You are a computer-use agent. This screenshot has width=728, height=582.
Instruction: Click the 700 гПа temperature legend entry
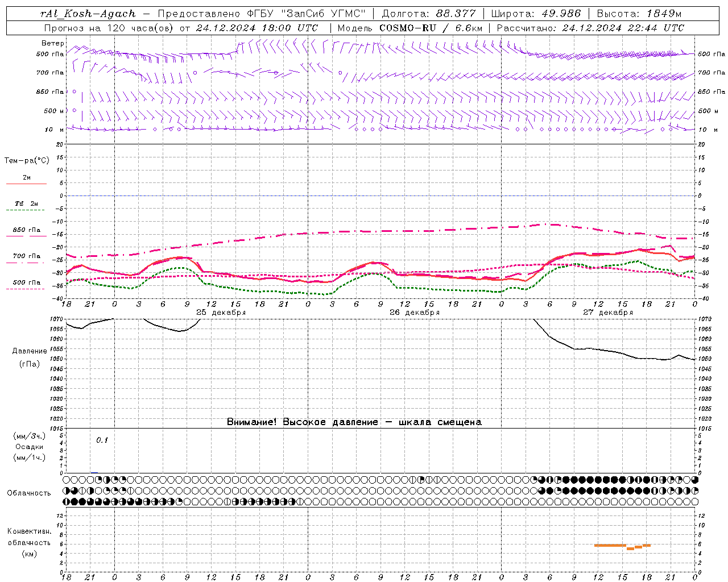tap(27, 257)
